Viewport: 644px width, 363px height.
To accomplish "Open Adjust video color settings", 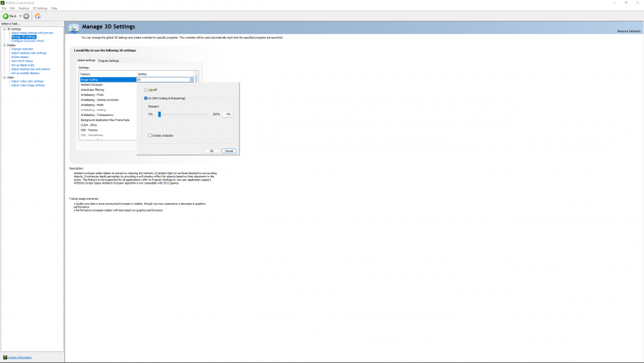I will [x=27, y=81].
